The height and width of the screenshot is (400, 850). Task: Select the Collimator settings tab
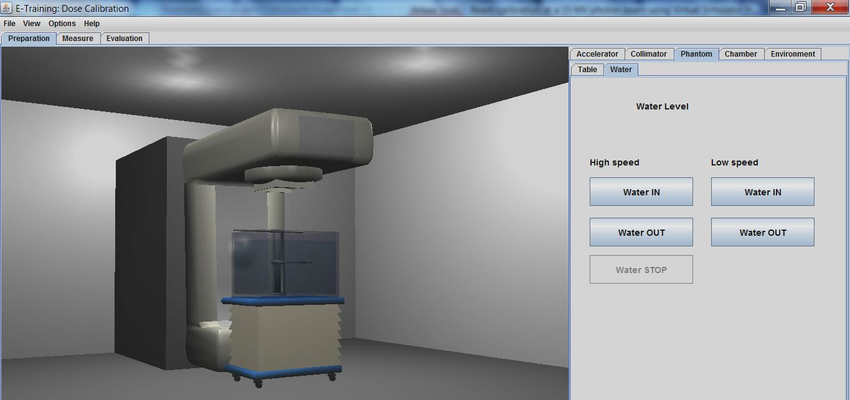point(649,54)
